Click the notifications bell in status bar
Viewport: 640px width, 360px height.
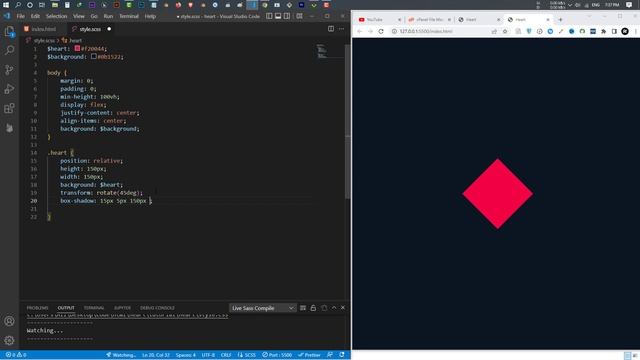point(342,355)
